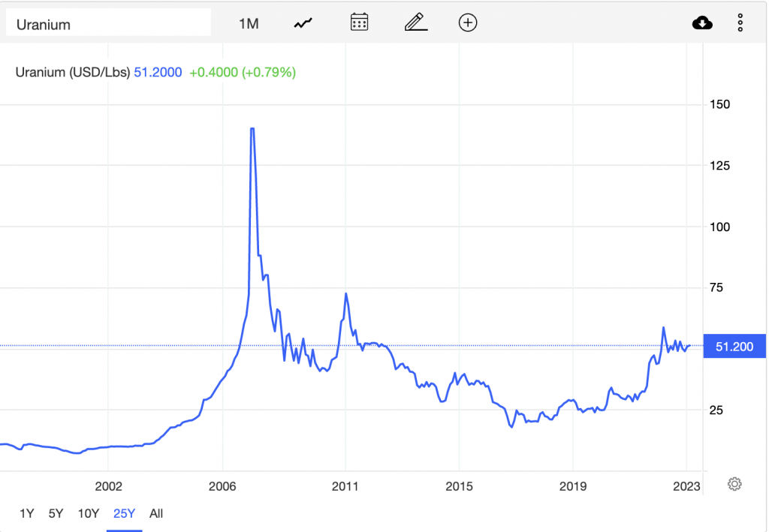Image resolution: width=769 pixels, height=532 pixels.
Task: Click the +0.4000 (+0.79%) change value
Action: tap(243, 72)
